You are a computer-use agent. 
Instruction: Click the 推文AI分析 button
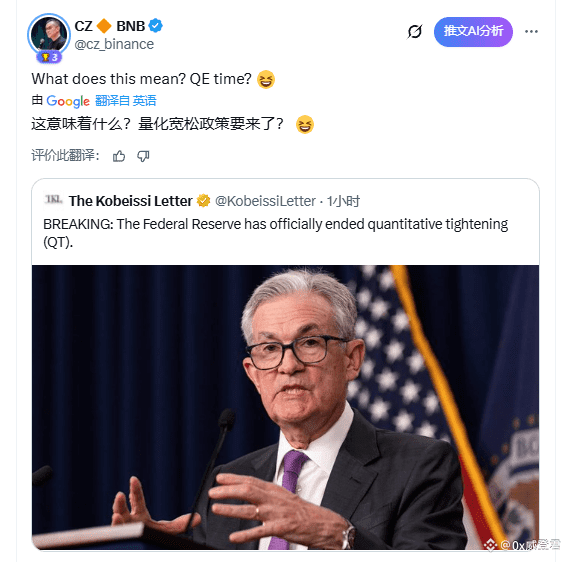pos(473,32)
